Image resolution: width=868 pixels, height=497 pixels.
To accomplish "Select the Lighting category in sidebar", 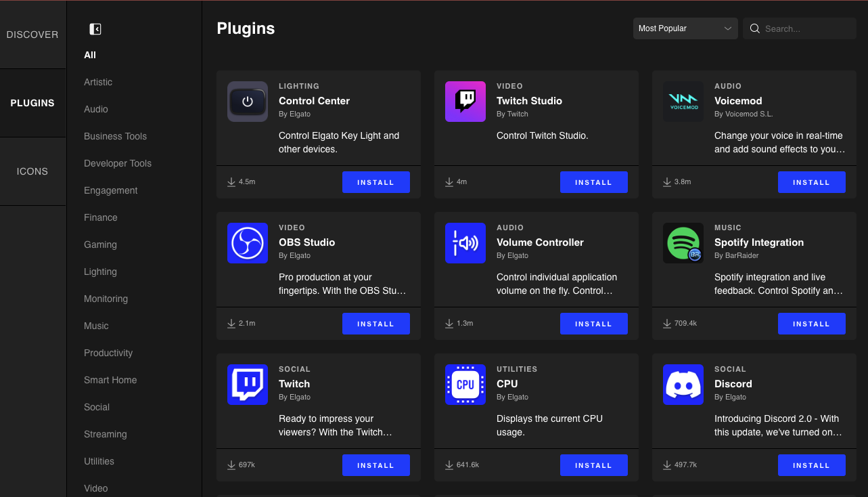I will point(100,272).
